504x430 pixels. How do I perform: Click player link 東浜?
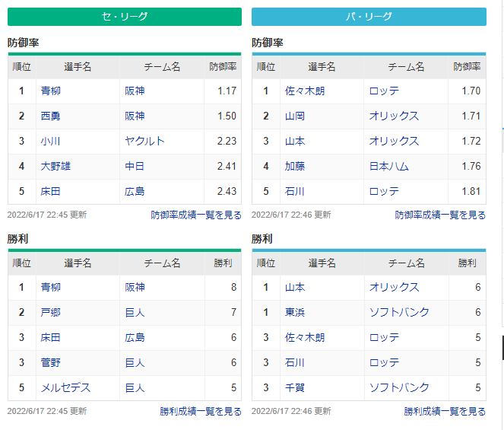click(294, 312)
